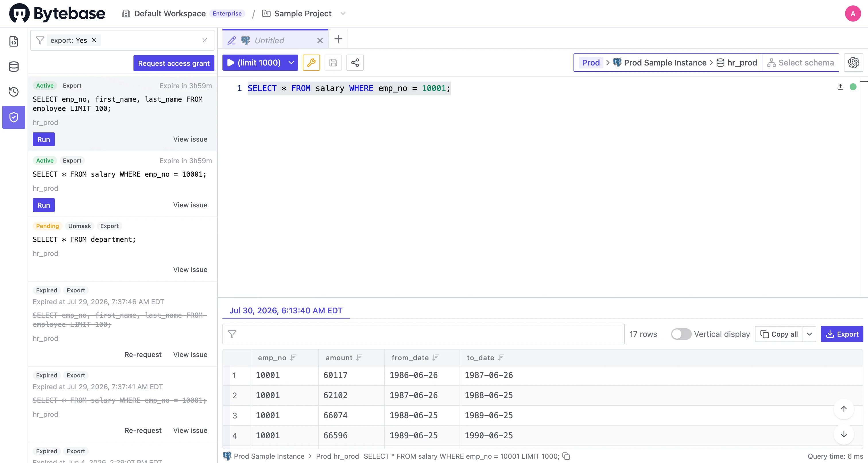Click scroll to bottom arrow button

coord(843,434)
